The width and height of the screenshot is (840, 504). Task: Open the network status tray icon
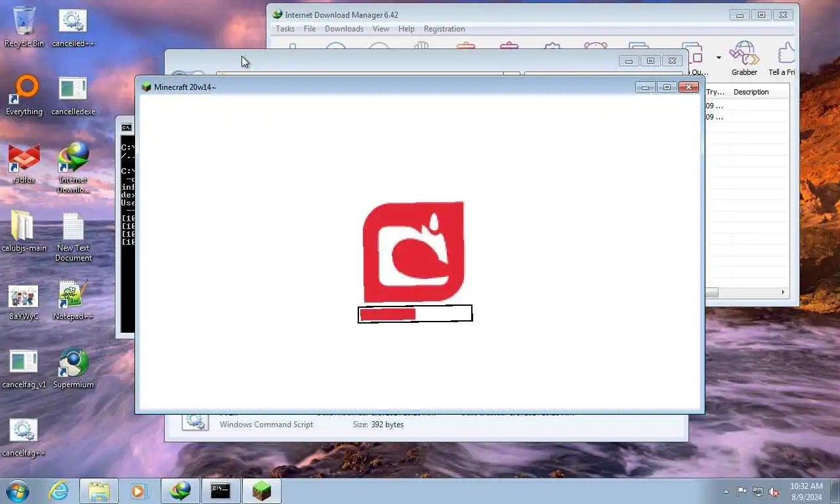pyautogui.click(x=758, y=492)
